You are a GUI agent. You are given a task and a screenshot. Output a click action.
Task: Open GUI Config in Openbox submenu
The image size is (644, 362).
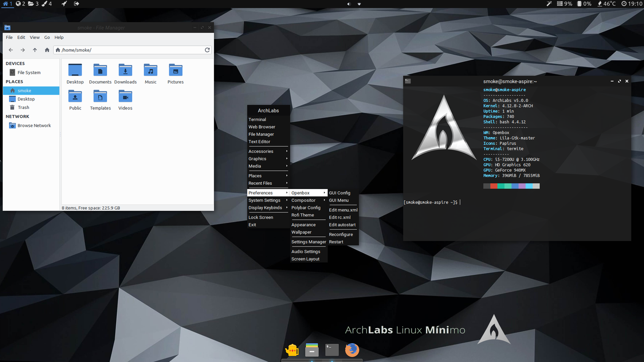343,193
